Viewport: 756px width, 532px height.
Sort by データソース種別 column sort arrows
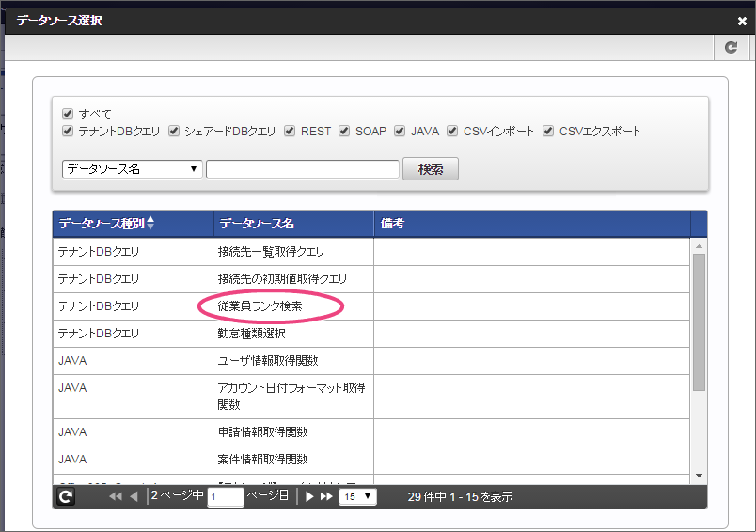click(150, 224)
